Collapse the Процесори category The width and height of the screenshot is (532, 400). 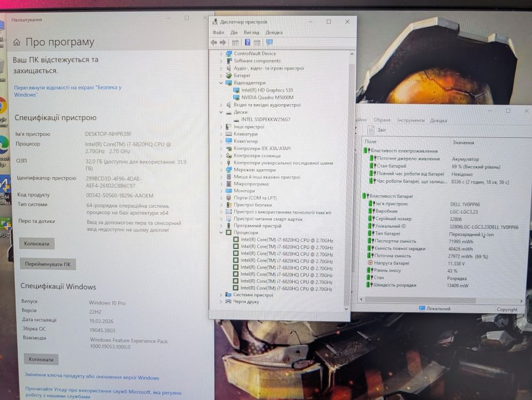click(221, 232)
